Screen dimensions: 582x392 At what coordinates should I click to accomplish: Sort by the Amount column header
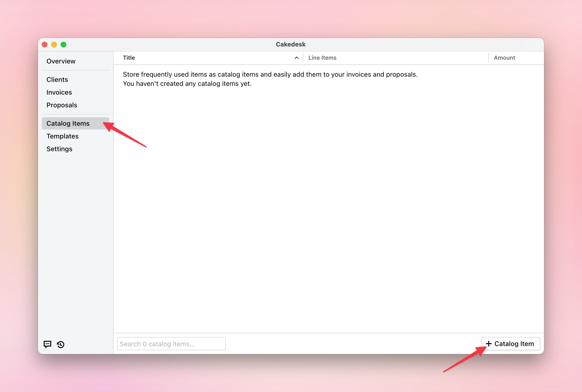click(504, 58)
